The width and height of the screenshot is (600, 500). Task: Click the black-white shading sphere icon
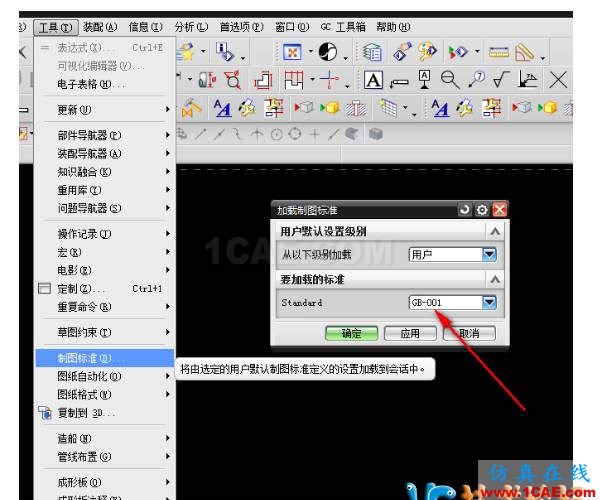(328, 52)
